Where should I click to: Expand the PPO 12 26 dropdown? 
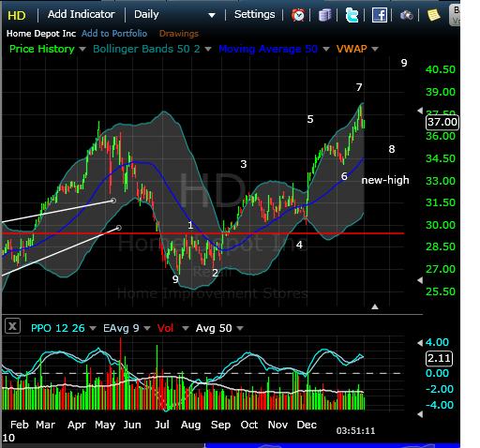coord(93,328)
